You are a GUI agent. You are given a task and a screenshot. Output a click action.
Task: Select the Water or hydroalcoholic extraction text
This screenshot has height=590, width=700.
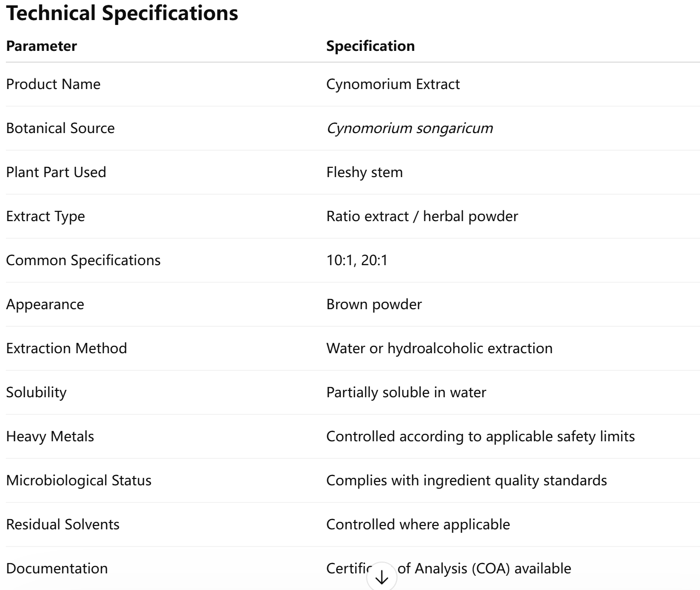pyautogui.click(x=439, y=348)
